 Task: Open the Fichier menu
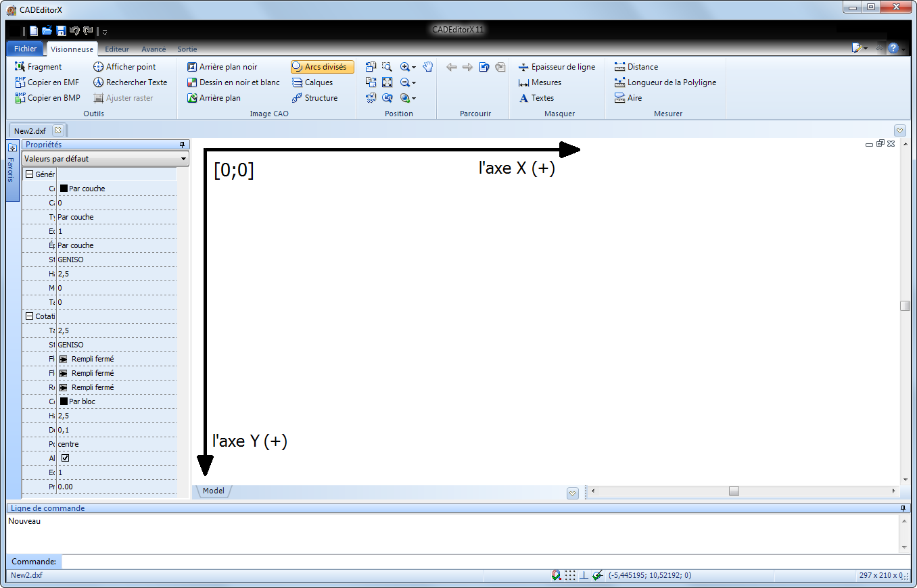click(x=26, y=49)
